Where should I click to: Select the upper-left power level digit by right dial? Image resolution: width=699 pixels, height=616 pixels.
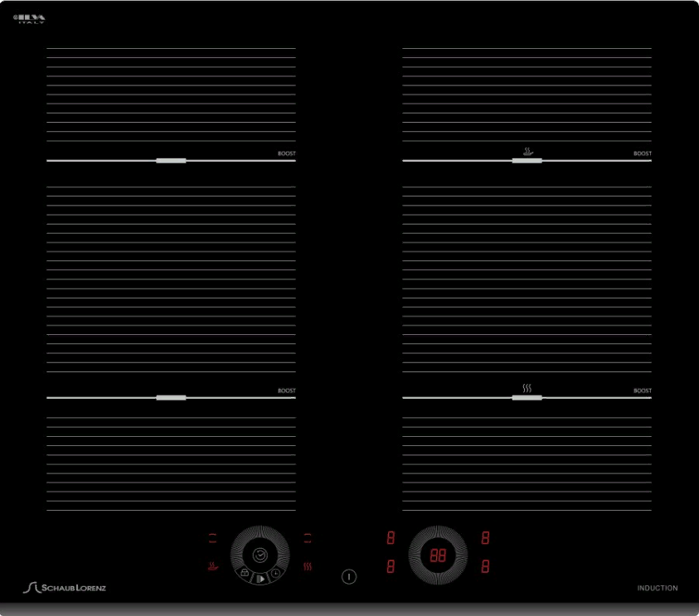pos(391,538)
